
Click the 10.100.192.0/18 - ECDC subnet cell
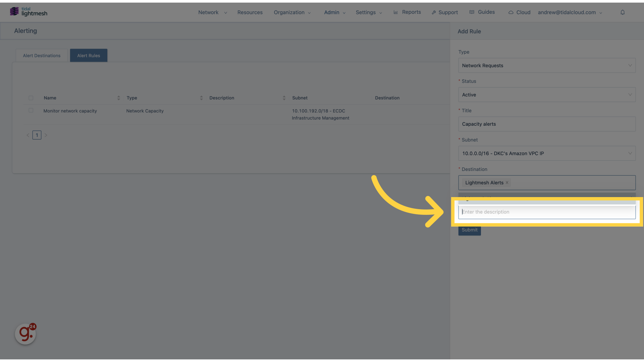[x=320, y=114]
